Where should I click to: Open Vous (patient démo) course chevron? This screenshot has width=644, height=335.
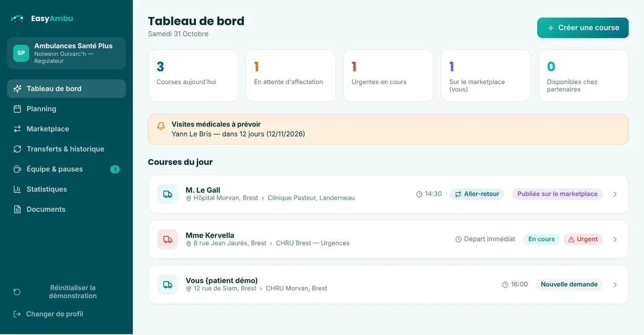pyautogui.click(x=615, y=285)
